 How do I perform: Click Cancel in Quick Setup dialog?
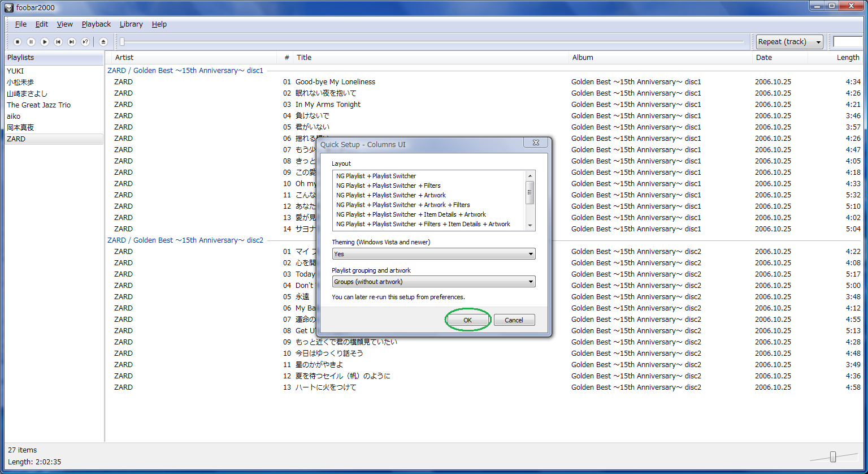(514, 320)
